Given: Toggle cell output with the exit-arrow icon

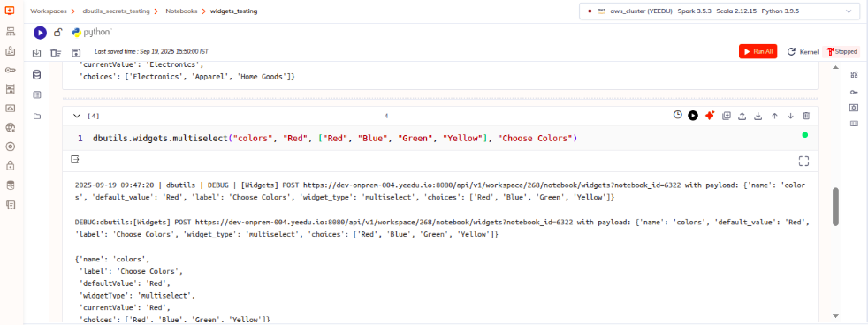Looking at the screenshot, I should click(x=75, y=160).
